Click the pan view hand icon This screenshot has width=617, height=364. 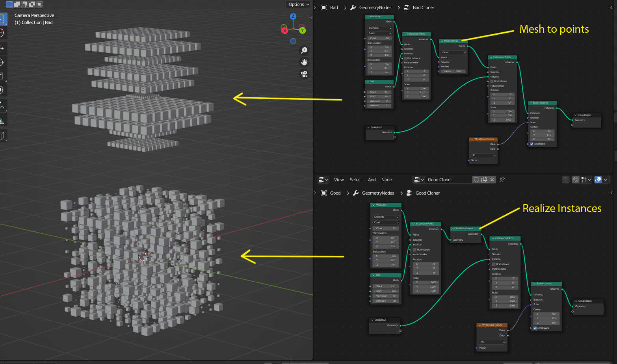point(304,62)
